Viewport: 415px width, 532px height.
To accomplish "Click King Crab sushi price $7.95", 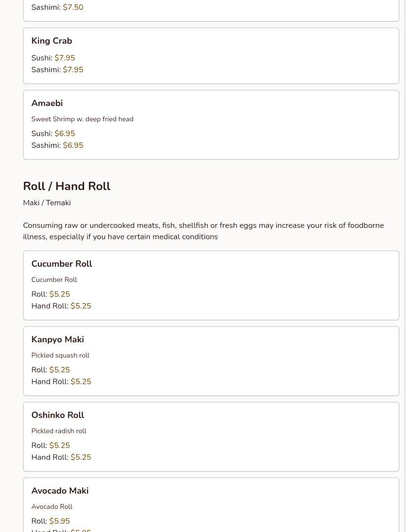I will point(64,58).
